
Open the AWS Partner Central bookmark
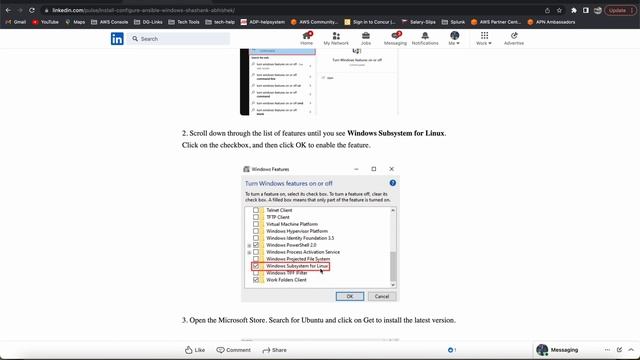tap(496, 22)
